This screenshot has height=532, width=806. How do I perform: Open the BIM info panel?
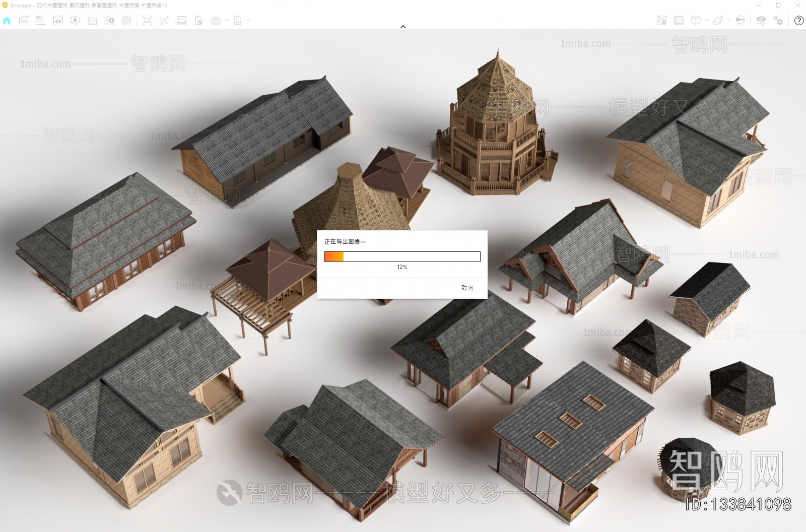(x=41, y=21)
